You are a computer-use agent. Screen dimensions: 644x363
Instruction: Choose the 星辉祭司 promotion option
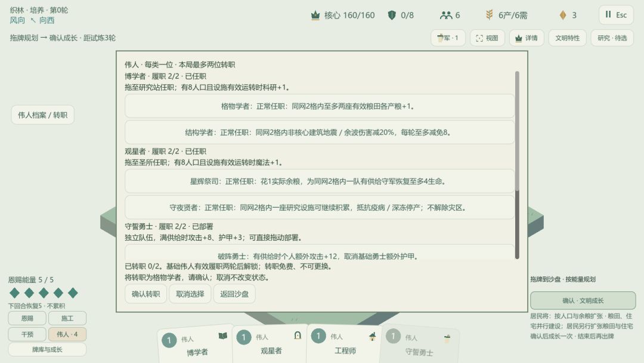click(320, 181)
